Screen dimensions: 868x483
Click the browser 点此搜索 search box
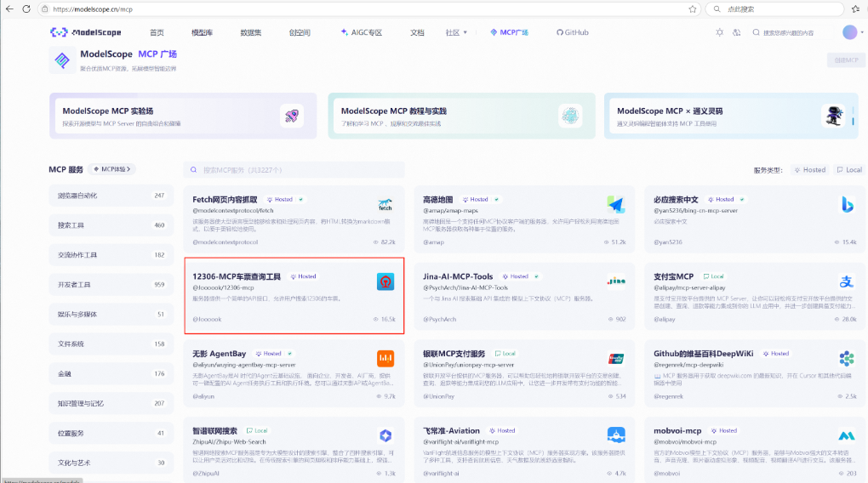pyautogui.click(x=774, y=9)
